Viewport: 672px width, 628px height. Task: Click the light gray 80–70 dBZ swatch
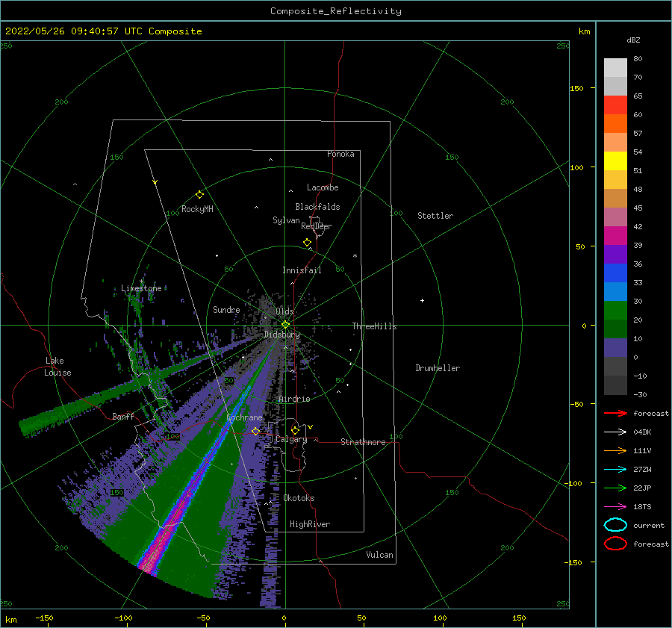[615, 68]
